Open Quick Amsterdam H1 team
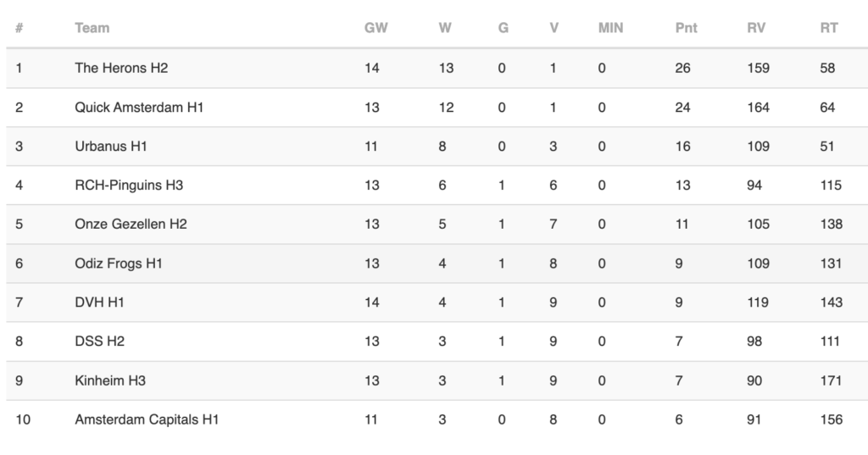This screenshot has height=455, width=868. (139, 108)
